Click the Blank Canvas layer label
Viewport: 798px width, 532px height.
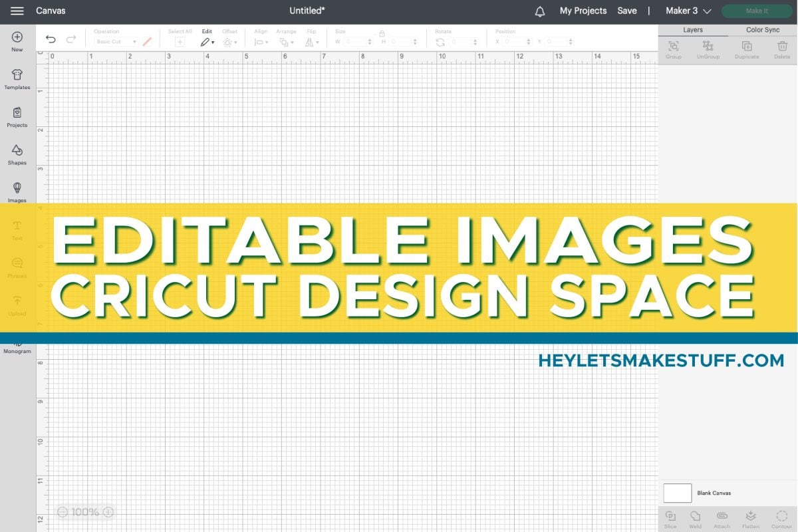[x=714, y=493]
